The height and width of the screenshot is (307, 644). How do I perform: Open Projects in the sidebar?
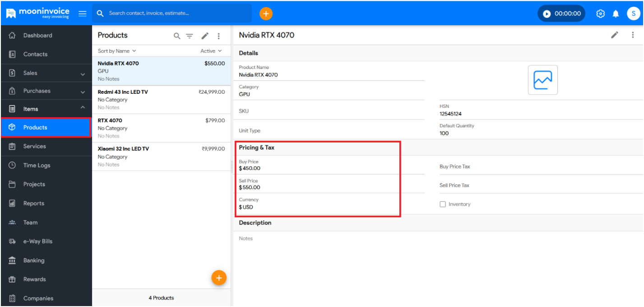pos(46,184)
